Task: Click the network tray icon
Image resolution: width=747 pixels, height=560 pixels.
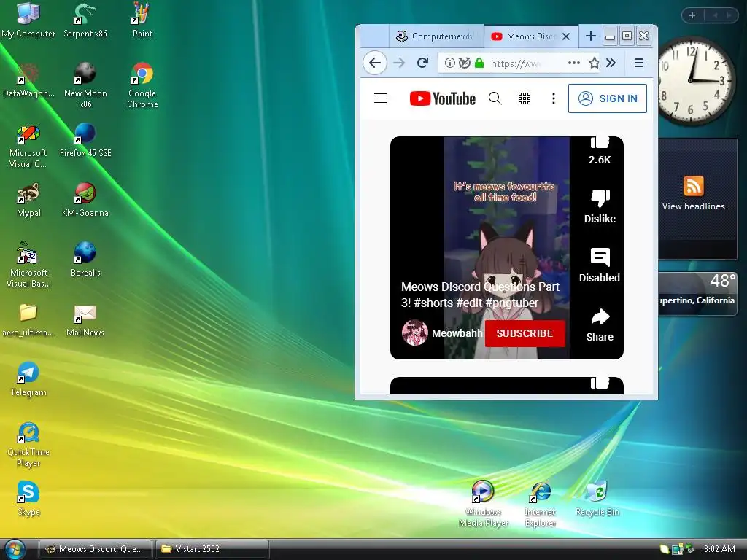Action: (677, 549)
